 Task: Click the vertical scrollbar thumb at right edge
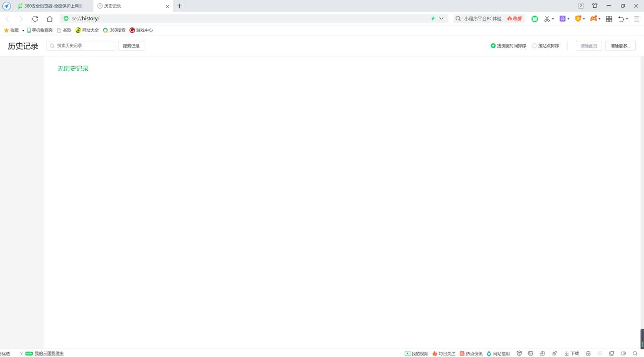point(642,339)
